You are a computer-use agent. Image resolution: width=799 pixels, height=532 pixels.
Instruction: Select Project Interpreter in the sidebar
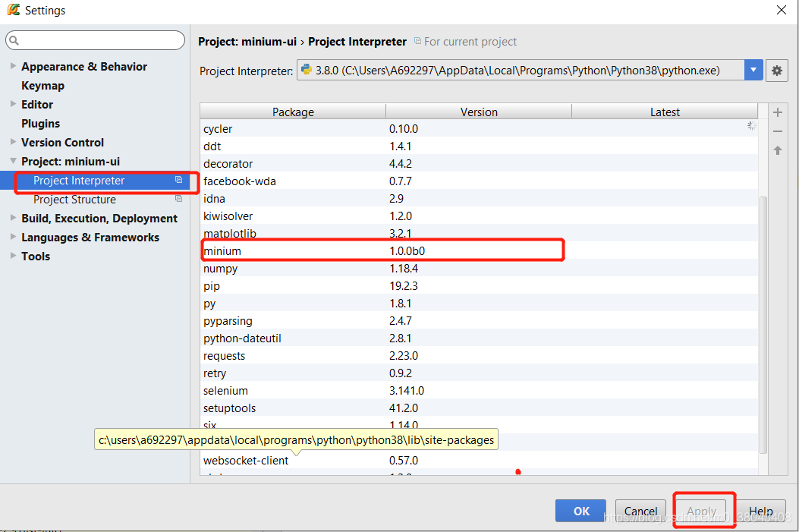[95, 181]
